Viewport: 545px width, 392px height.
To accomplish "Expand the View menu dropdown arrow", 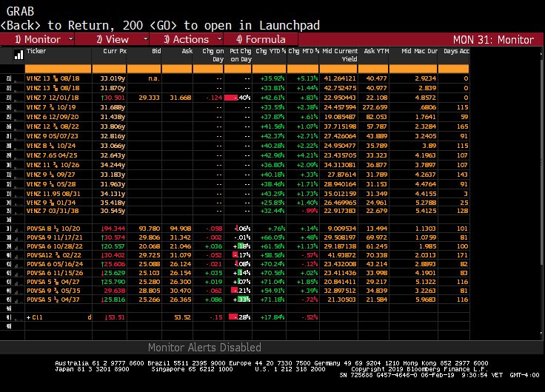I will click(x=145, y=39).
